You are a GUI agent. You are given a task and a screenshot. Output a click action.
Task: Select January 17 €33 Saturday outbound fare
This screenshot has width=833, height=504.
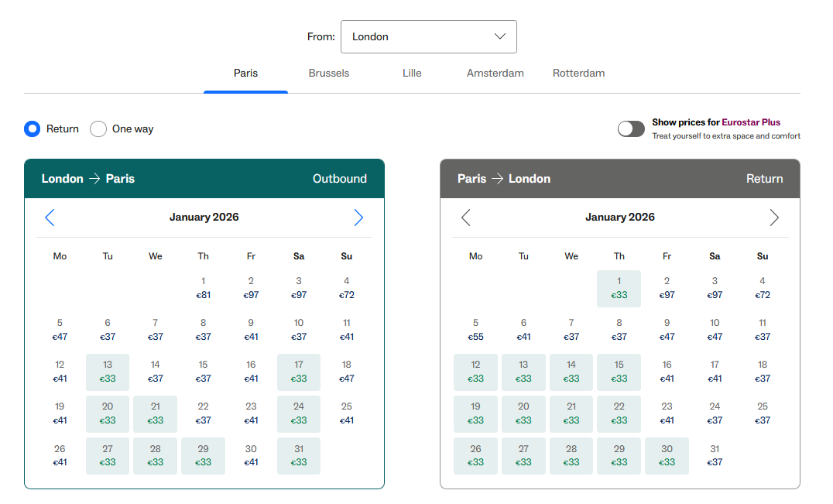tap(299, 372)
